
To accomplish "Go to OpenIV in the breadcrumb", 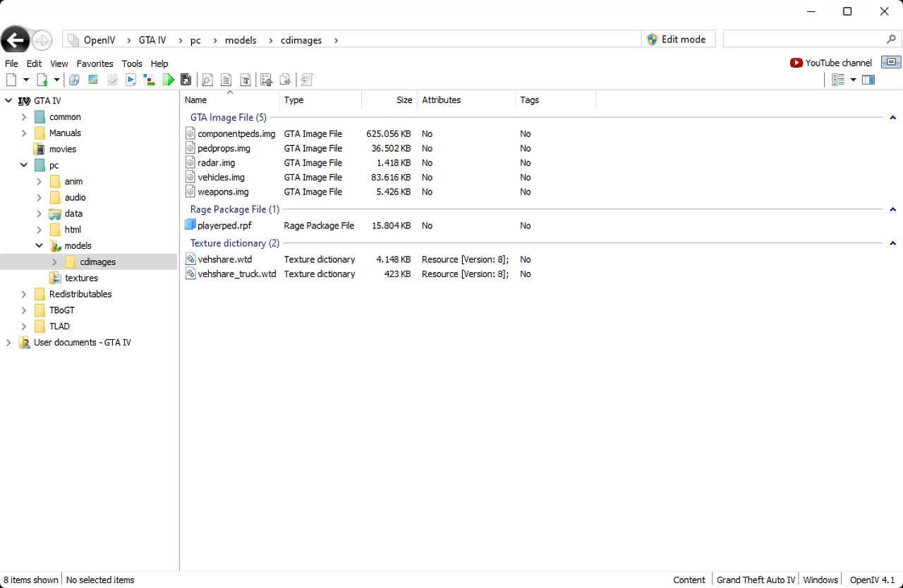I will click(99, 40).
